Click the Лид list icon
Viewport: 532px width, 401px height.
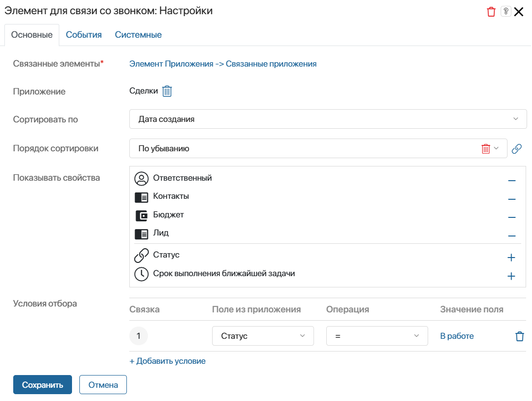point(142,234)
